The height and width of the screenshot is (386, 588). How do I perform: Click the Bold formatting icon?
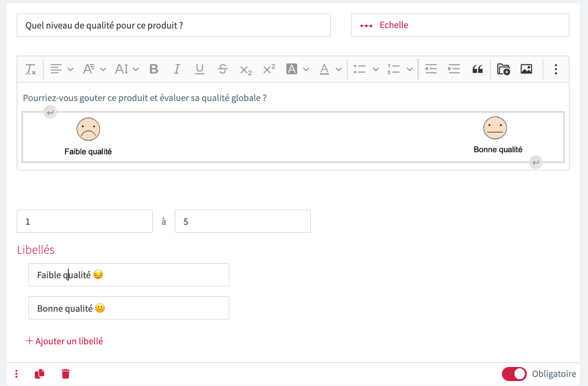154,69
